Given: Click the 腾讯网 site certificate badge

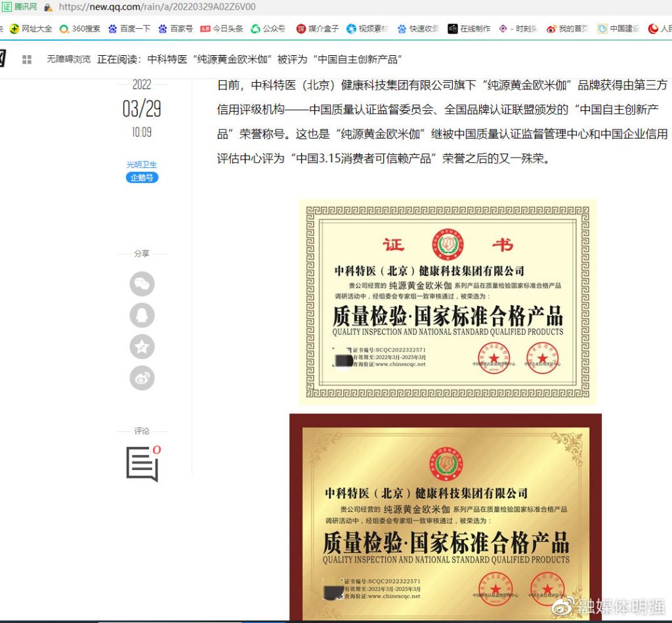Looking at the screenshot, I should pyautogui.click(x=19, y=7).
